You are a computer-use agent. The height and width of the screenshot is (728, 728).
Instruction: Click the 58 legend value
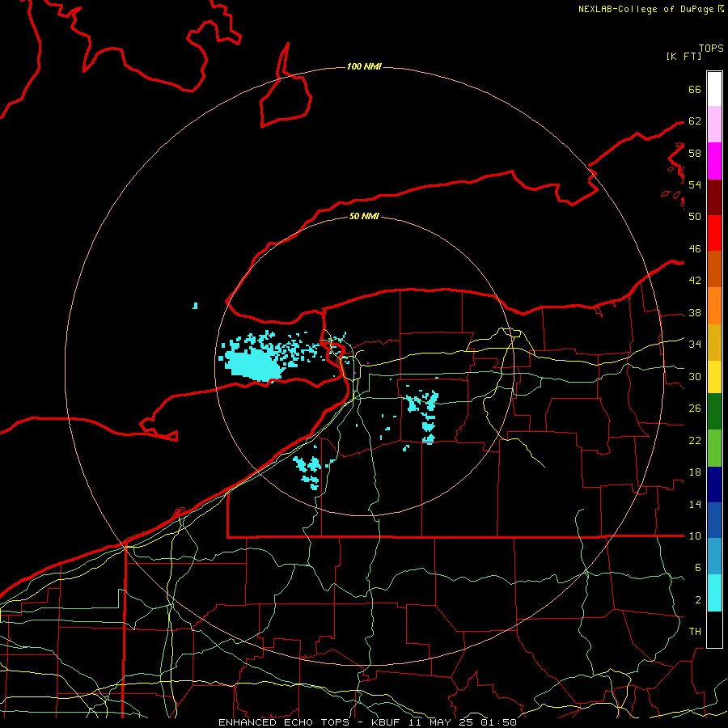(x=695, y=153)
